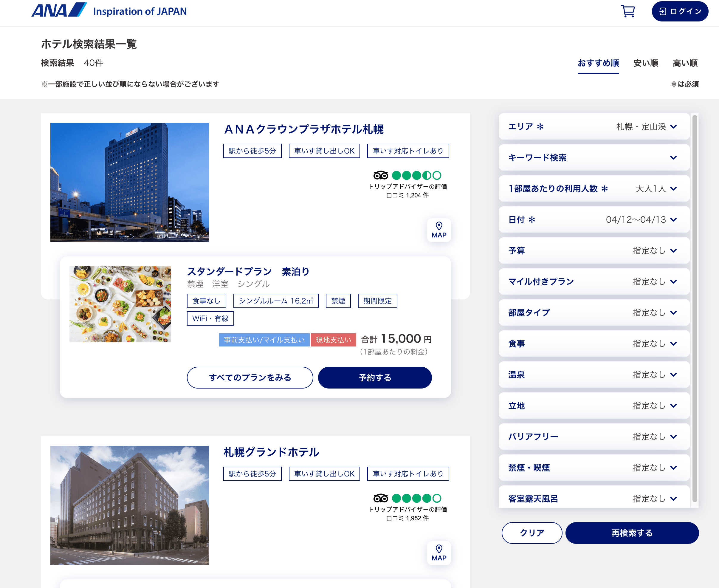Screen dimensions: 719x588
Task: Click the filter panel scrollbar
Action: point(695,308)
